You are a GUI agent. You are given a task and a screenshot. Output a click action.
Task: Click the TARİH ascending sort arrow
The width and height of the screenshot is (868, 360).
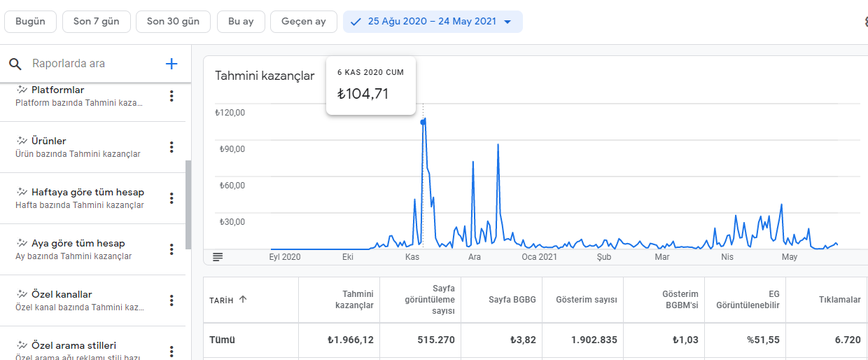click(243, 300)
